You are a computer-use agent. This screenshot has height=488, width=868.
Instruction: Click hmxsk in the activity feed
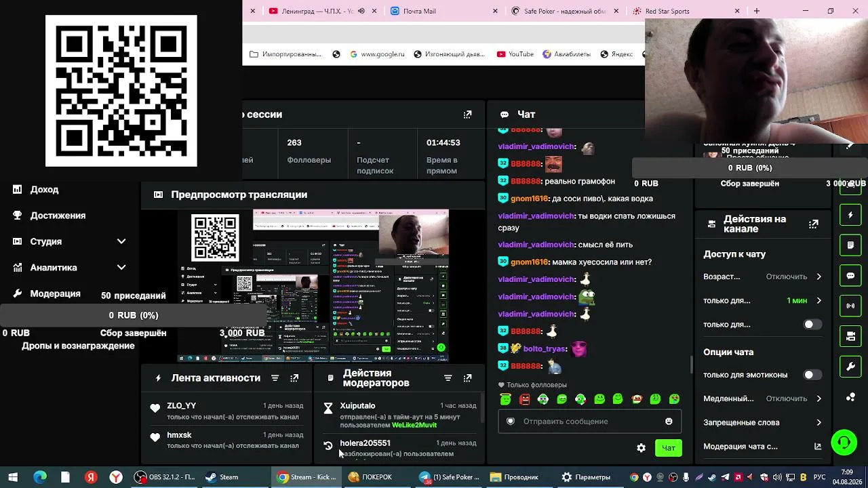[179, 435]
